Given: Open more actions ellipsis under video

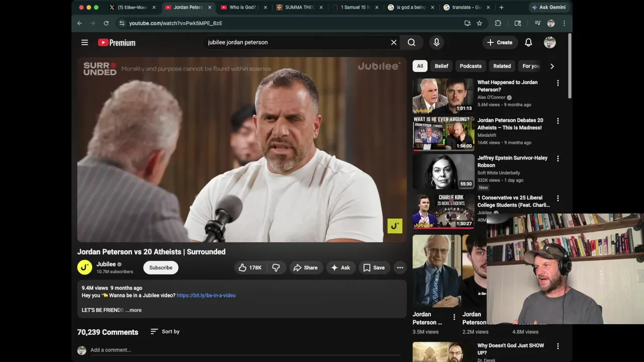Looking at the screenshot, I should point(400,267).
